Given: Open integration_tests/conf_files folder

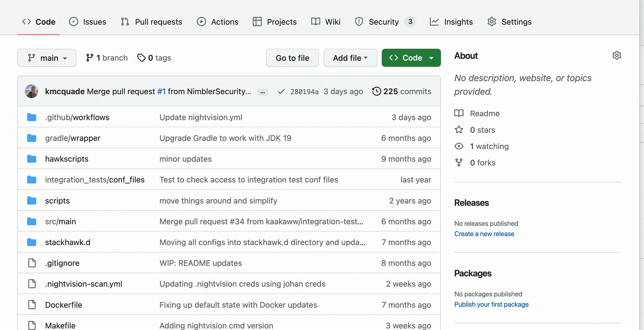Looking at the screenshot, I should [95, 180].
